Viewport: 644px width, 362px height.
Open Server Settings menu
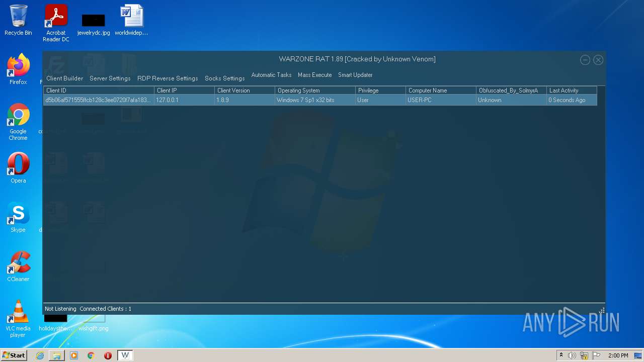[x=110, y=78]
